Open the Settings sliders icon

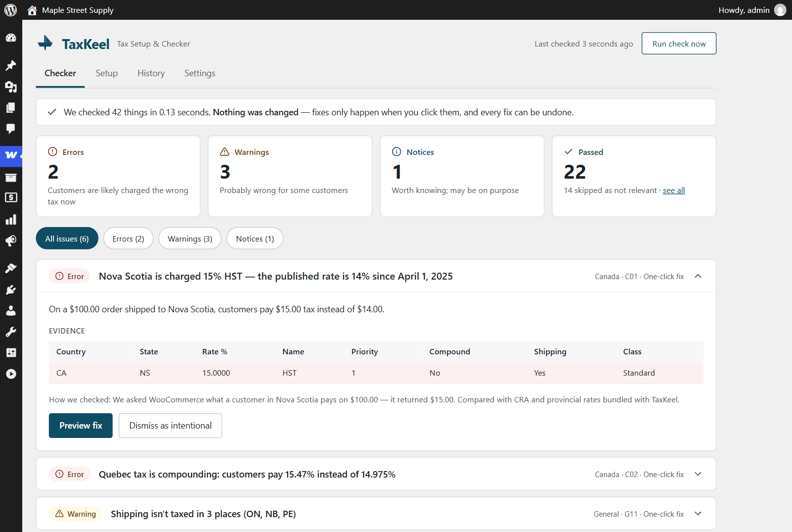11,352
